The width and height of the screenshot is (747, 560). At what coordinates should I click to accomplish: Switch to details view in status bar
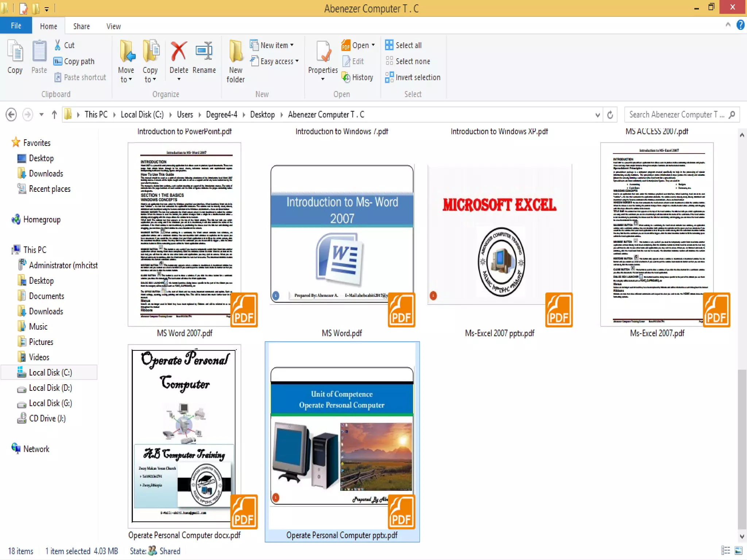(725, 551)
